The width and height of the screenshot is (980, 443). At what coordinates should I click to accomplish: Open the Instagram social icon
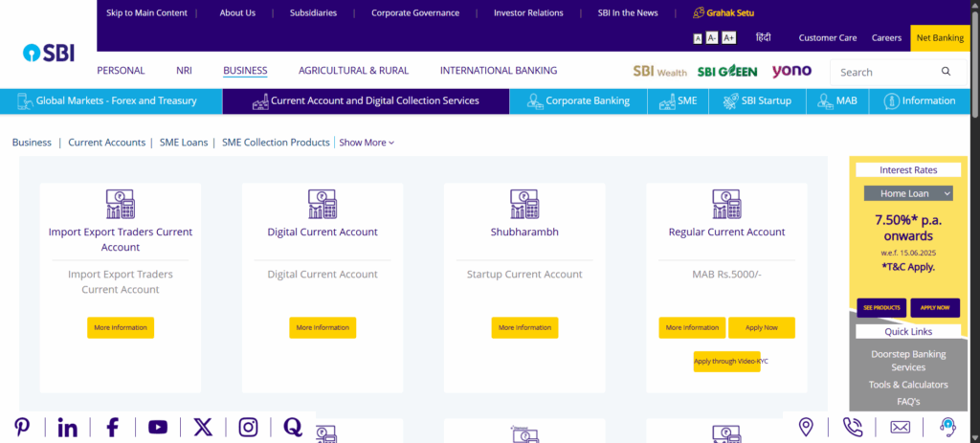click(x=248, y=428)
